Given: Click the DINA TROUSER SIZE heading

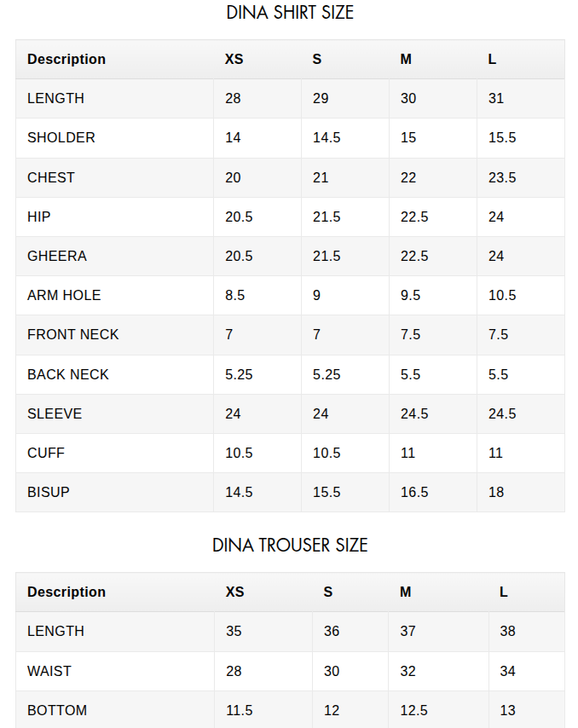Looking at the screenshot, I should [290, 546].
